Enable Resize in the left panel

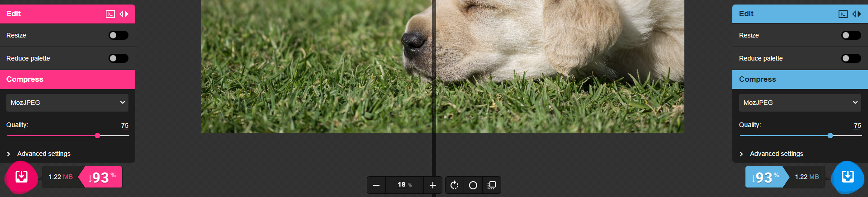tap(119, 35)
